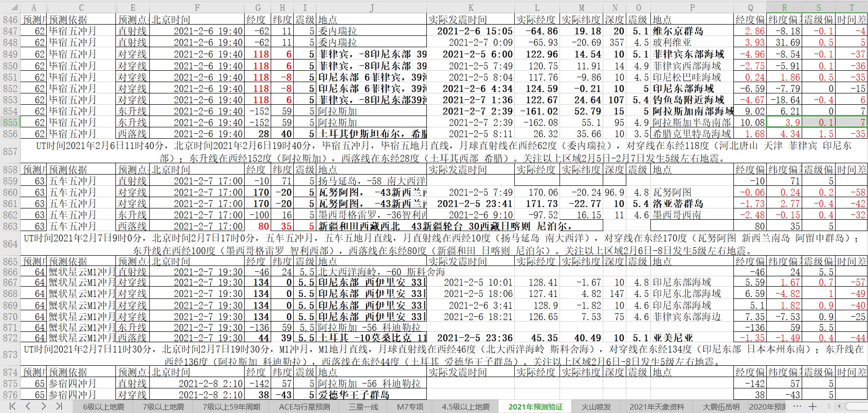The image size is (868, 413).
Task: Click red value 31.69 in row 848
Action: [784, 42]
